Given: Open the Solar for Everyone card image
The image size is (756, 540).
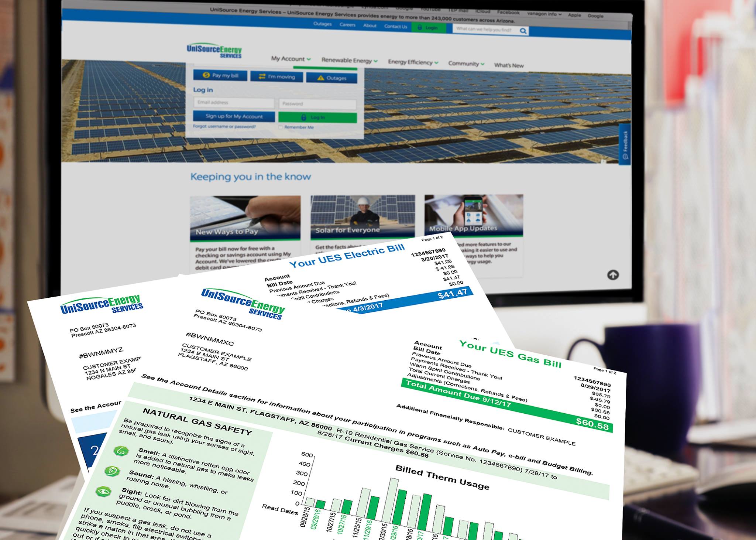Looking at the screenshot, I should point(362,216).
